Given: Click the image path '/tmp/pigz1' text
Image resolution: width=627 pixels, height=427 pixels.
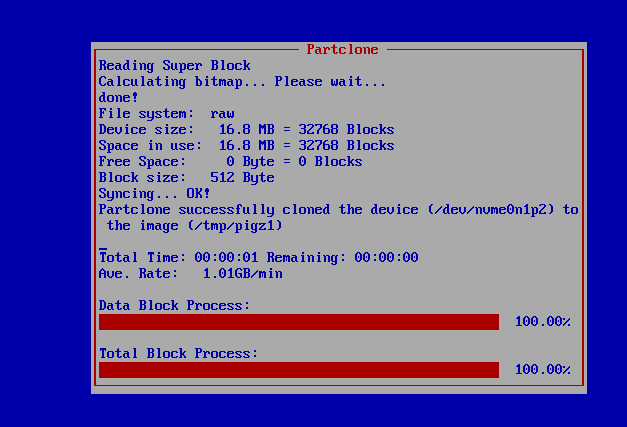Looking at the screenshot, I should click(235, 225).
